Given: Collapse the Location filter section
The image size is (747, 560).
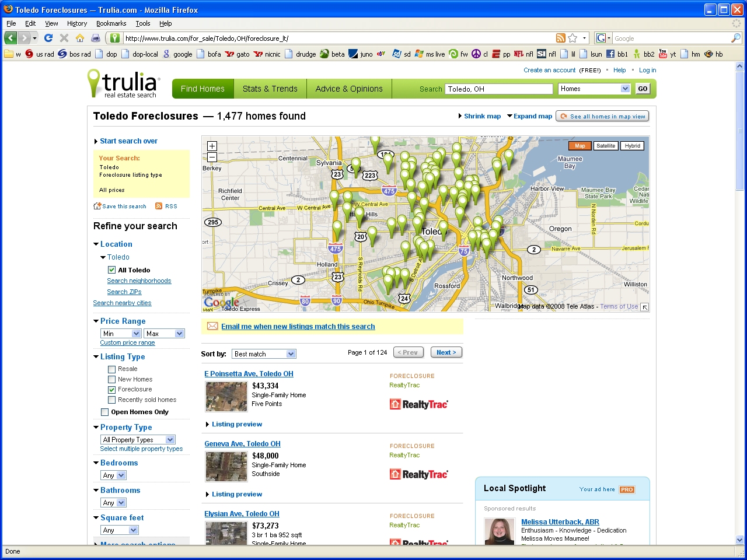Looking at the screenshot, I should [113, 244].
